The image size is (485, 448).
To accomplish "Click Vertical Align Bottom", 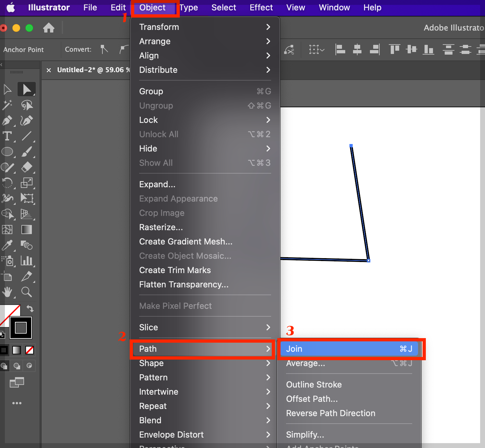I will 428,49.
